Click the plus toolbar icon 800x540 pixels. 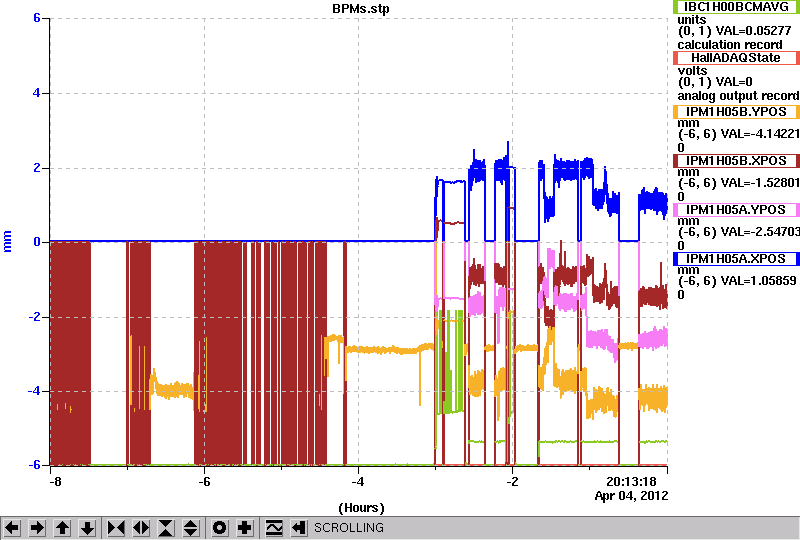(245, 528)
